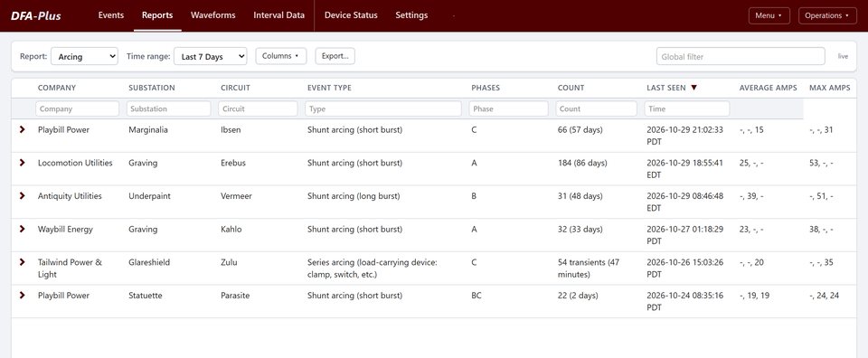868x358 pixels.
Task: Click the Phase filter input
Action: pyautogui.click(x=509, y=109)
